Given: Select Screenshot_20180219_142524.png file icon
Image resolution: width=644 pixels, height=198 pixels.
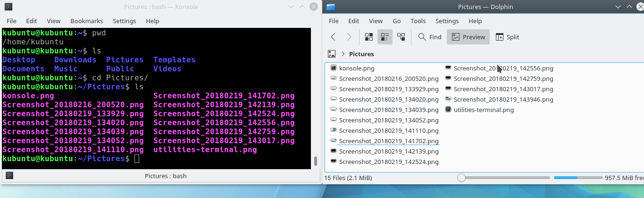Looking at the screenshot, I should 334,162.
